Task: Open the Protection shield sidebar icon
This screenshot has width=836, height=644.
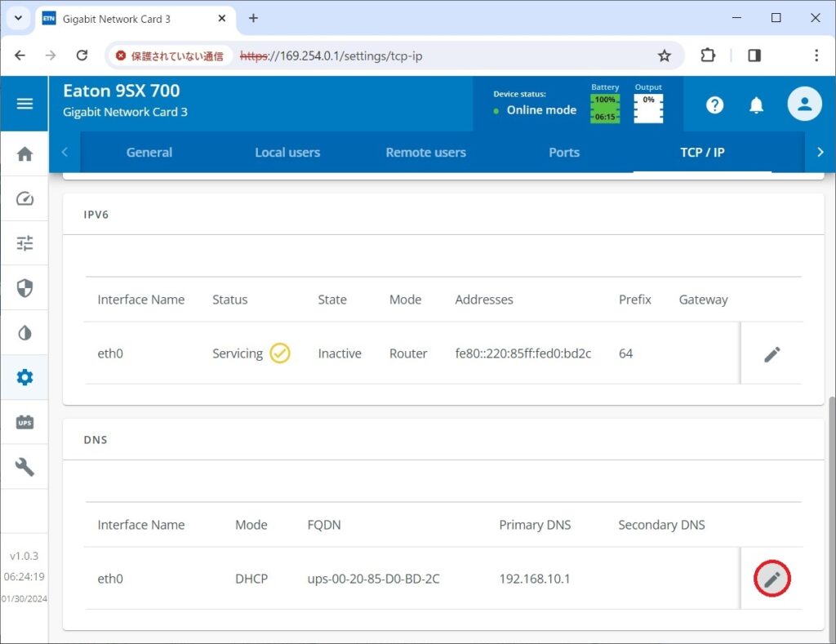Action: [24, 288]
